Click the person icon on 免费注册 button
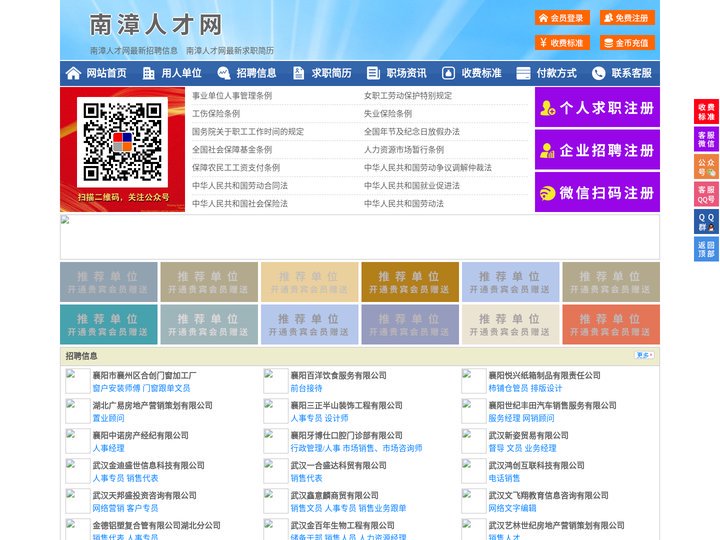720x540 pixels. click(x=608, y=18)
